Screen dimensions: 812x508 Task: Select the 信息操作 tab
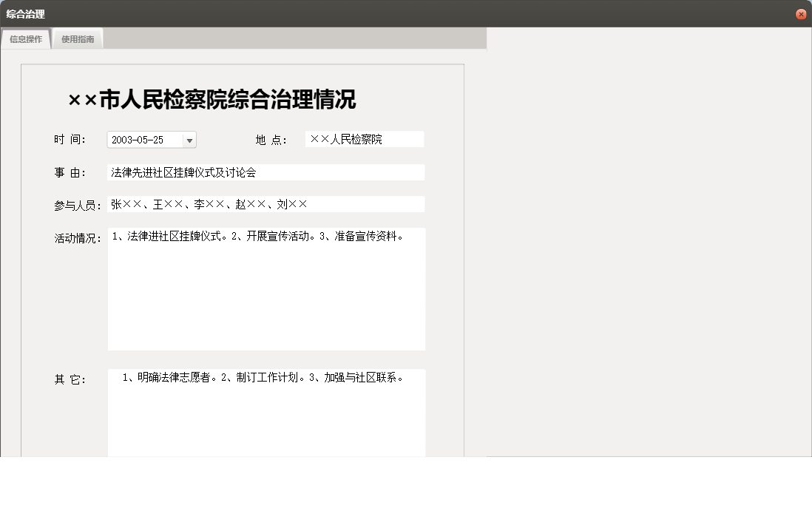(26, 38)
